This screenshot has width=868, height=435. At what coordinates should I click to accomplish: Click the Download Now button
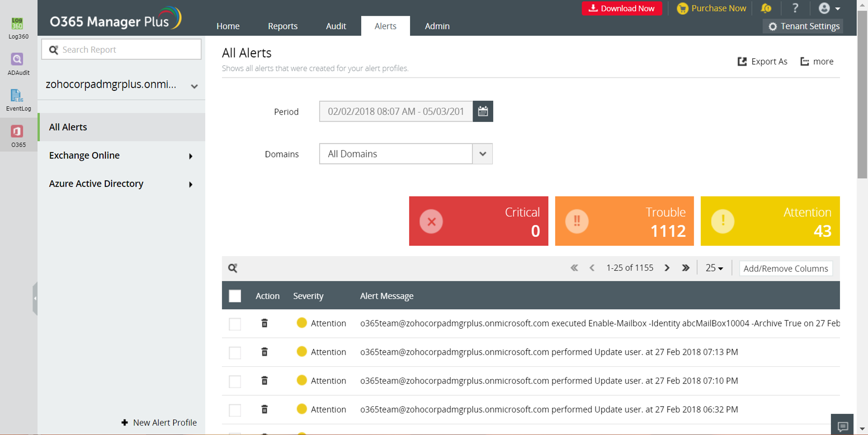(x=622, y=9)
